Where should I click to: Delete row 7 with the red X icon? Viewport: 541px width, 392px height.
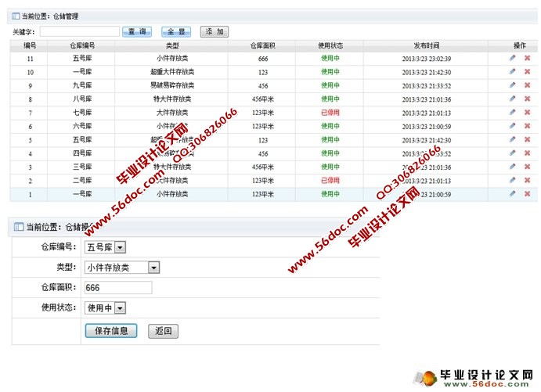(x=527, y=113)
